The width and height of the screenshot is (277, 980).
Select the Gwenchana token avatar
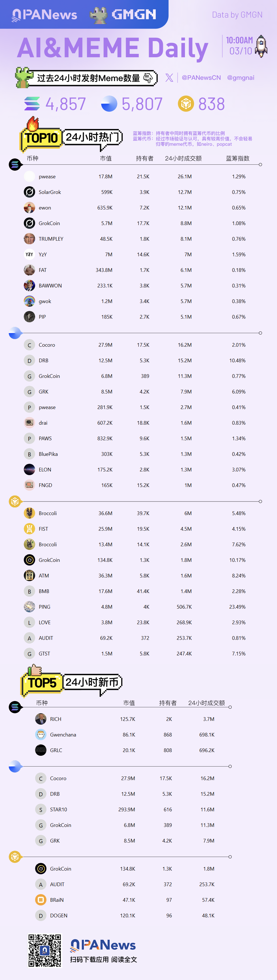(x=41, y=735)
